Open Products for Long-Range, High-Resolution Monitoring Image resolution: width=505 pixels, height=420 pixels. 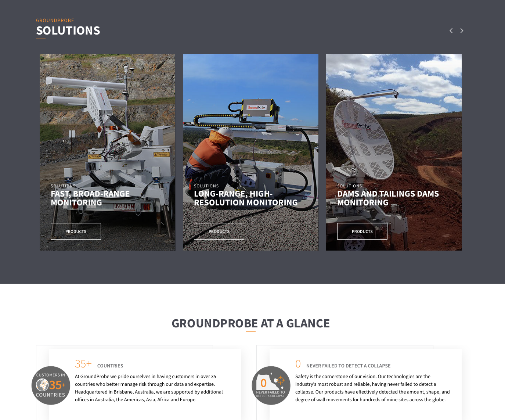219,231
